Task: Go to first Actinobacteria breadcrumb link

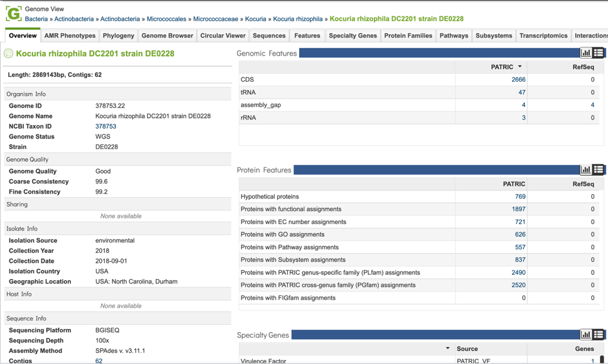Action: click(74, 19)
